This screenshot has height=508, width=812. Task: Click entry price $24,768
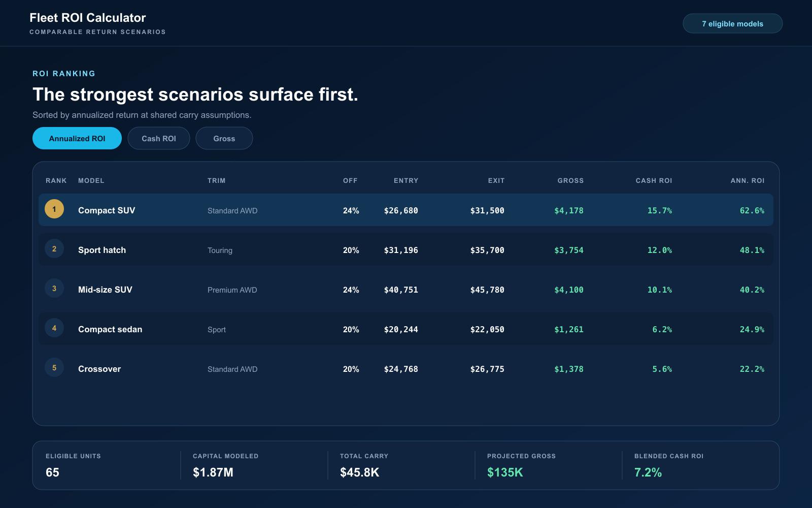(401, 369)
